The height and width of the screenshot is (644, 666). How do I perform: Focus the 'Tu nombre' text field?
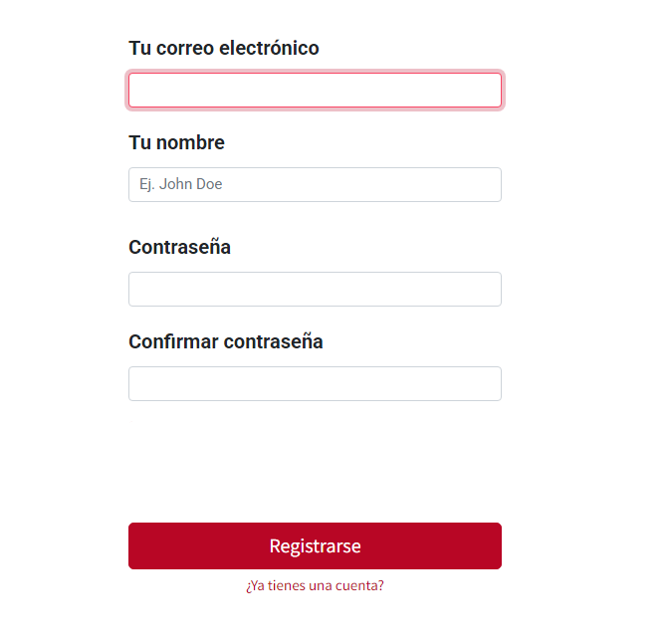click(315, 184)
